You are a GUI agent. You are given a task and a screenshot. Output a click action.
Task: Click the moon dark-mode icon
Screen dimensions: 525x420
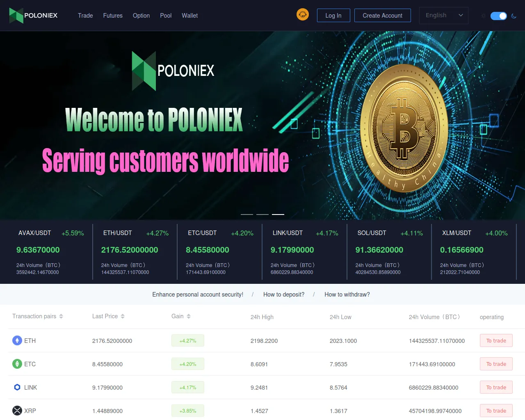click(x=514, y=16)
